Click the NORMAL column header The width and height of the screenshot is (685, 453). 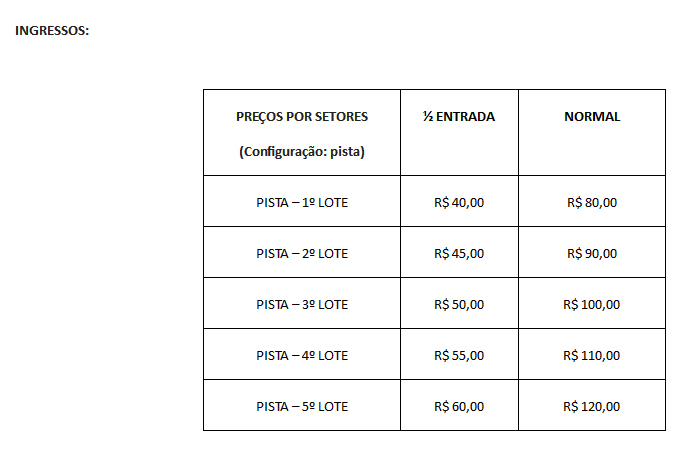pyautogui.click(x=592, y=117)
